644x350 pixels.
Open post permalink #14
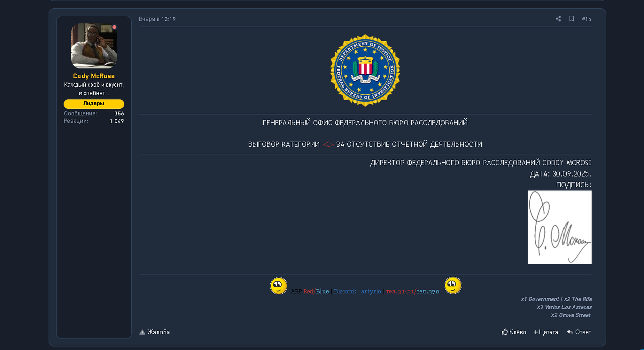tap(587, 19)
